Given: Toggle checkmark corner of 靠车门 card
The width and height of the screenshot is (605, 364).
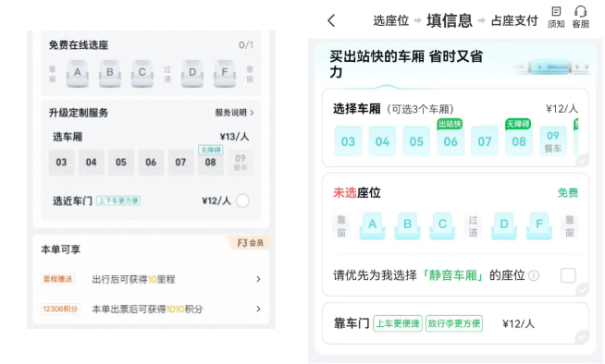Looking at the screenshot, I should pos(582,337).
